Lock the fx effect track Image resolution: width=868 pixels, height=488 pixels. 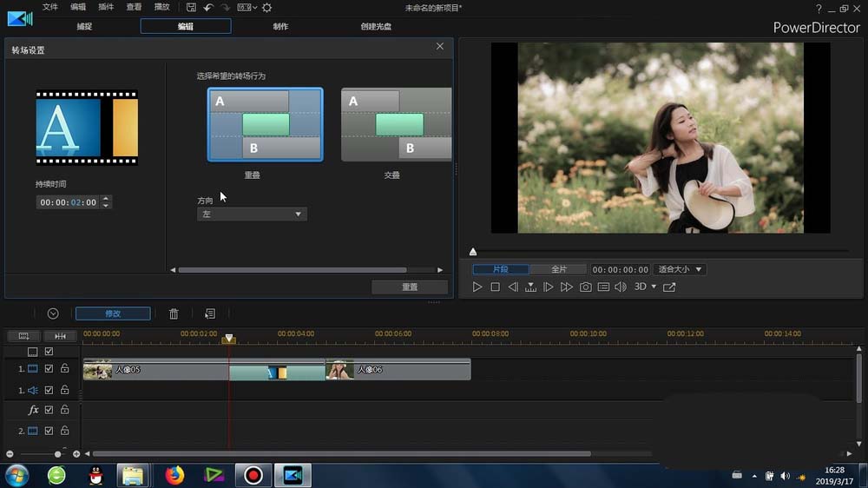tap(65, 410)
